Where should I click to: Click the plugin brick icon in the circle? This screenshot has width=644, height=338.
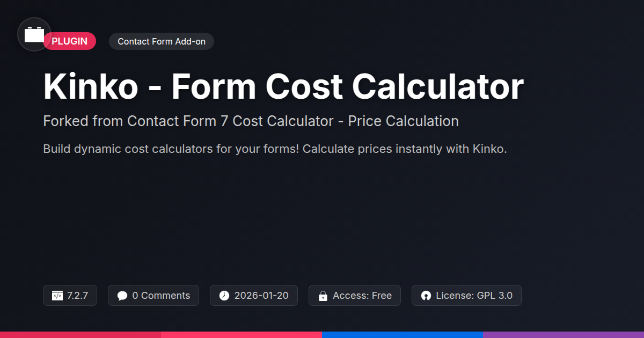(34, 34)
